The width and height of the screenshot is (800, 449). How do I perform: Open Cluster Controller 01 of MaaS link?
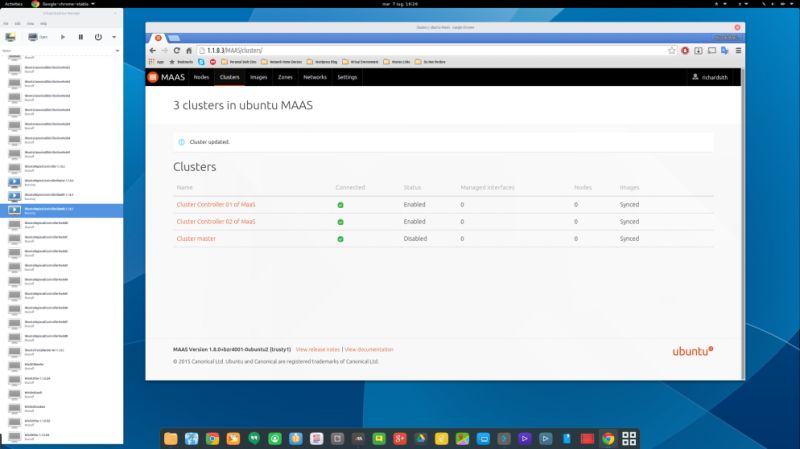coord(216,205)
